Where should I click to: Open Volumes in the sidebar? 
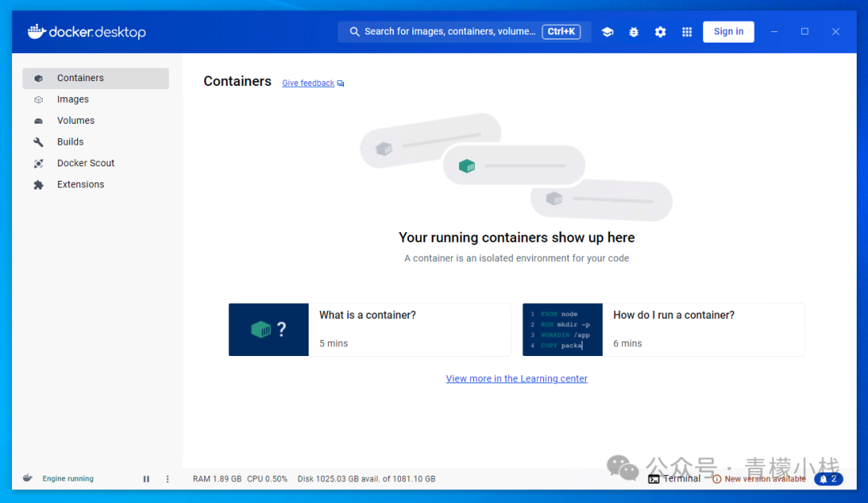(76, 121)
